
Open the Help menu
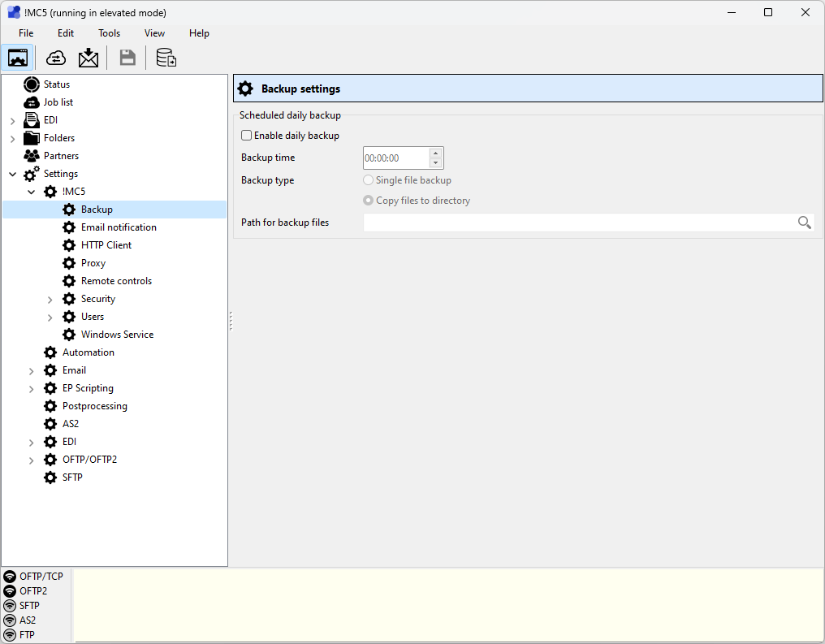(x=199, y=33)
